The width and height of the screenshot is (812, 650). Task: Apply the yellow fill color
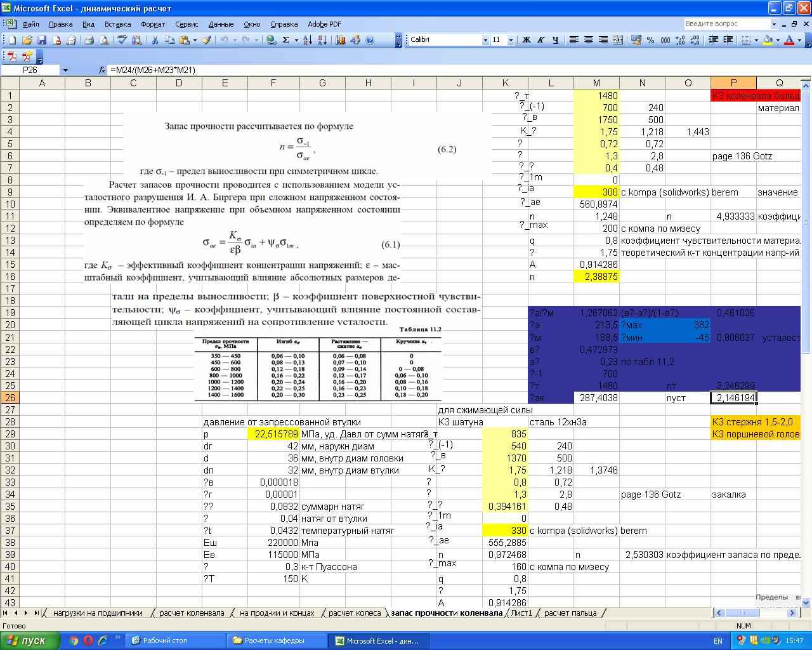(768, 39)
